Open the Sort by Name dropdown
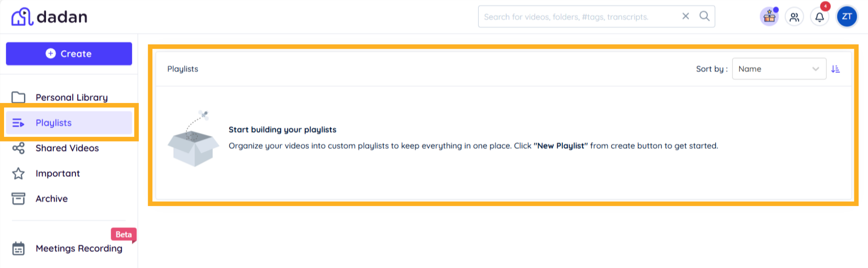The width and height of the screenshot is (868, 268). 778,69
